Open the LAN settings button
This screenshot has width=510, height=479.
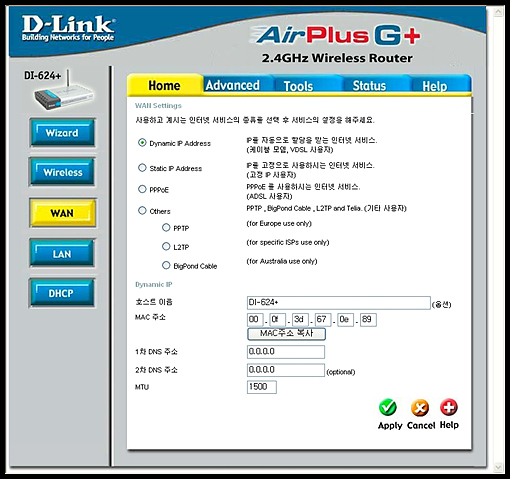[62, 254]
